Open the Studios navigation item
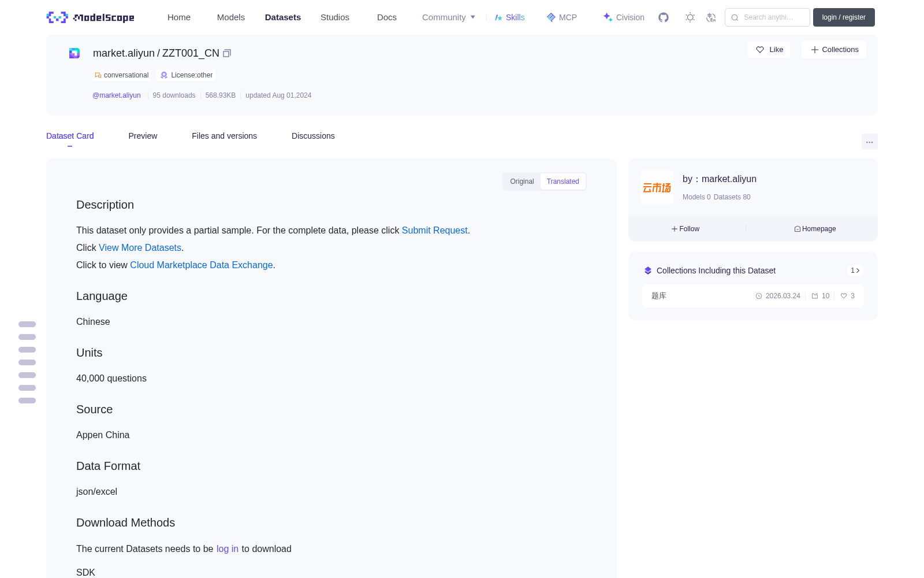The image size is (924, 578). point(335,17)
